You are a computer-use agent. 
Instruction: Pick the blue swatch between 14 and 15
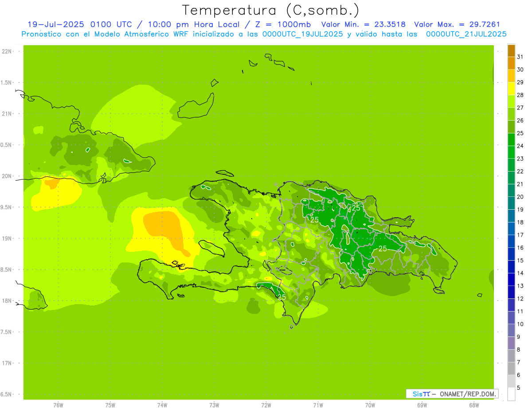click(x=512, y=267)
